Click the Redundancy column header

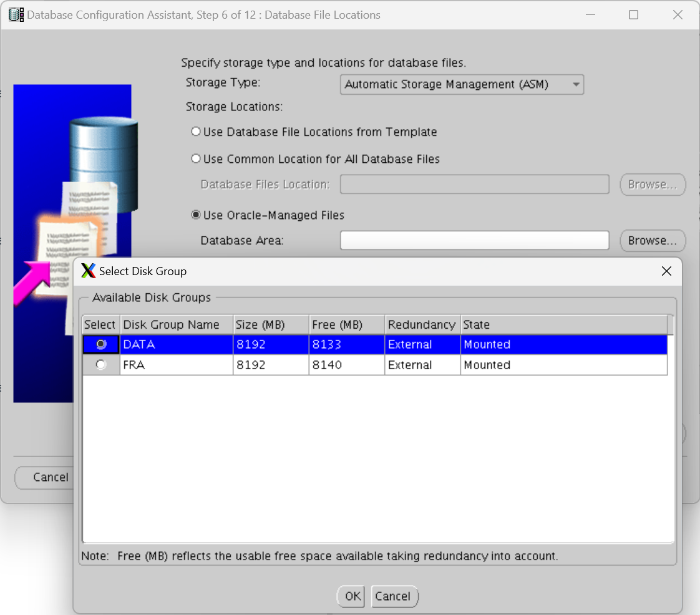pyautogui.click(x=422, y=324)
